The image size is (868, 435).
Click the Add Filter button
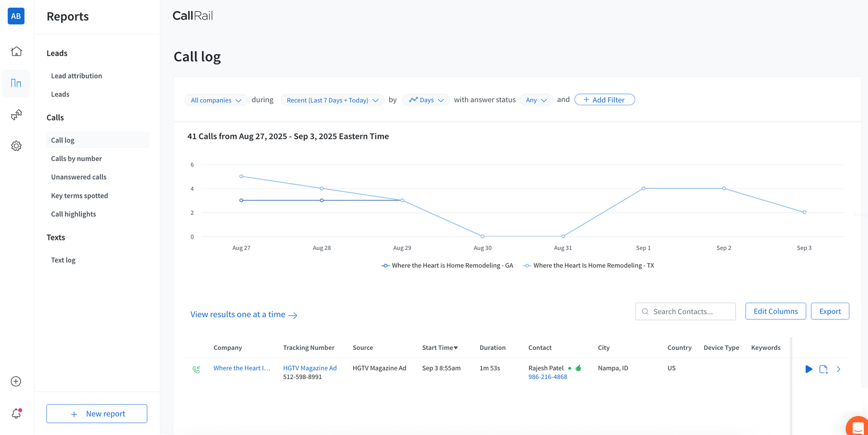604,100
